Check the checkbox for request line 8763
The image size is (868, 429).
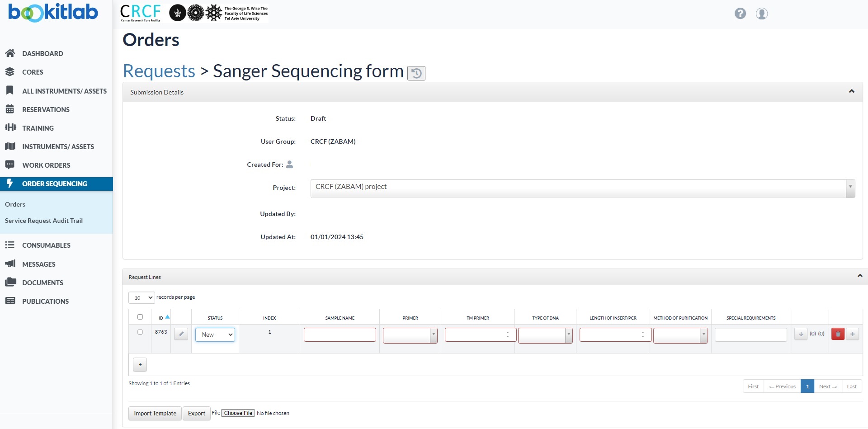140,331
